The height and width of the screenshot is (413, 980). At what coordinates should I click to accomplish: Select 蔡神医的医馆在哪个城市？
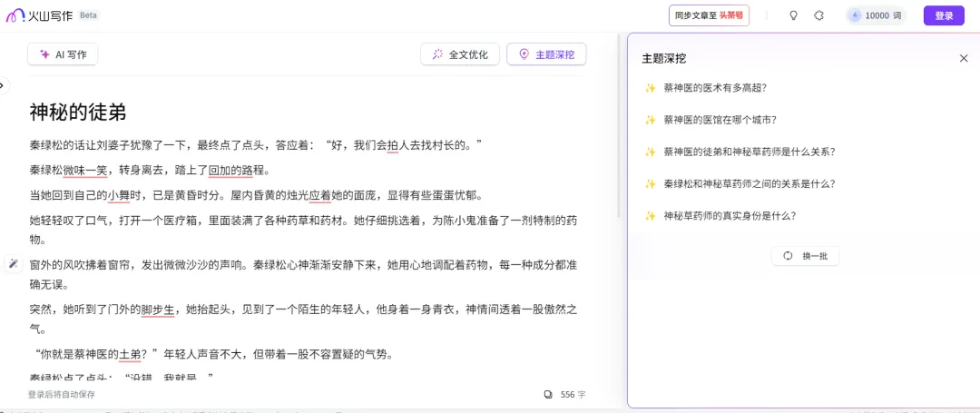(x=720, y=120)
